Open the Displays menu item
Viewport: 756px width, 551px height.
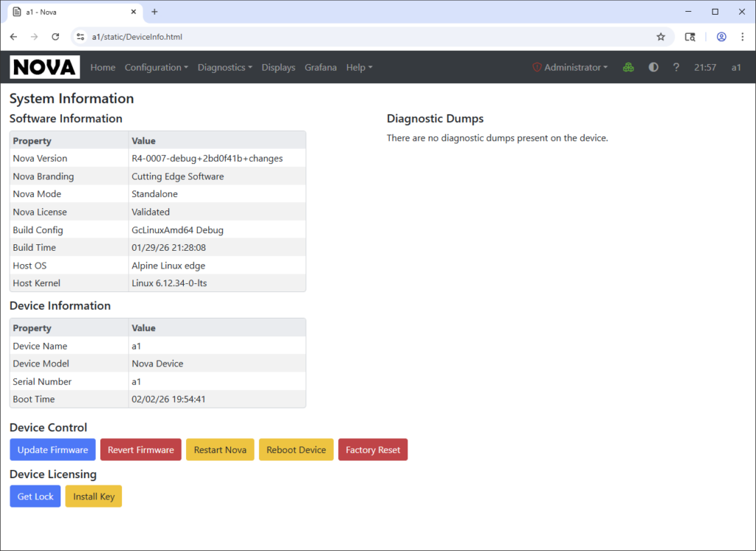[x=278, y=67]
